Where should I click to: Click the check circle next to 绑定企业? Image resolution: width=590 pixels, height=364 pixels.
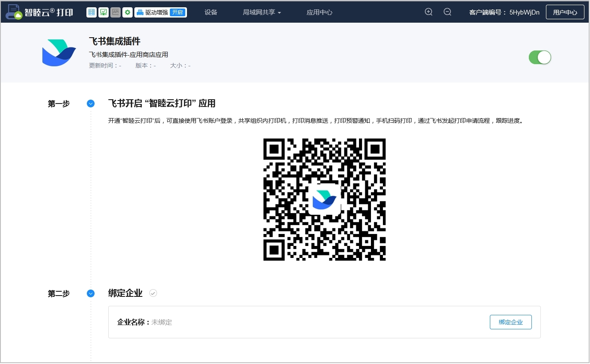pyautogui.click(x=153, y=293)
